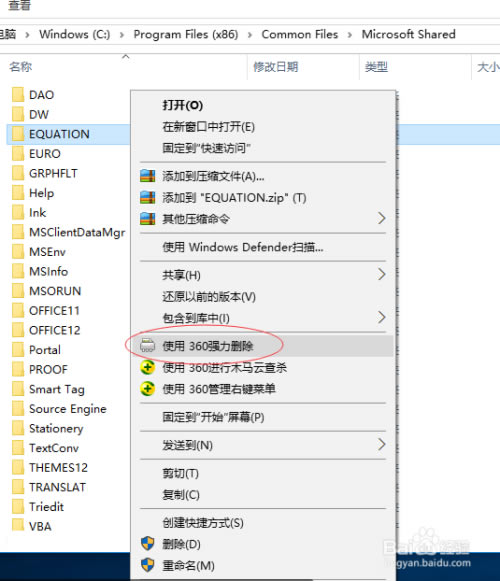Select 还原以前的版本(V)
This screenshot has width=500, height=581.
click(x=209, y=296)
